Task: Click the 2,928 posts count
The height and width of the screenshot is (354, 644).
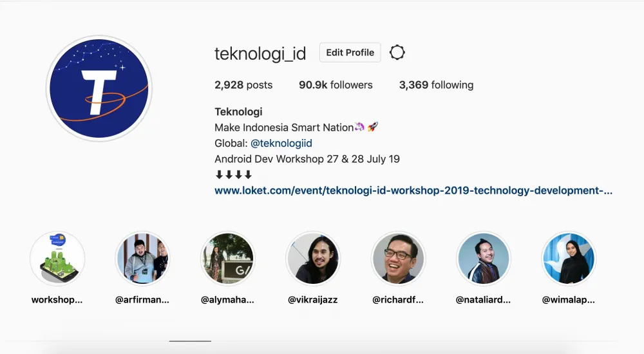Action: 243,85
